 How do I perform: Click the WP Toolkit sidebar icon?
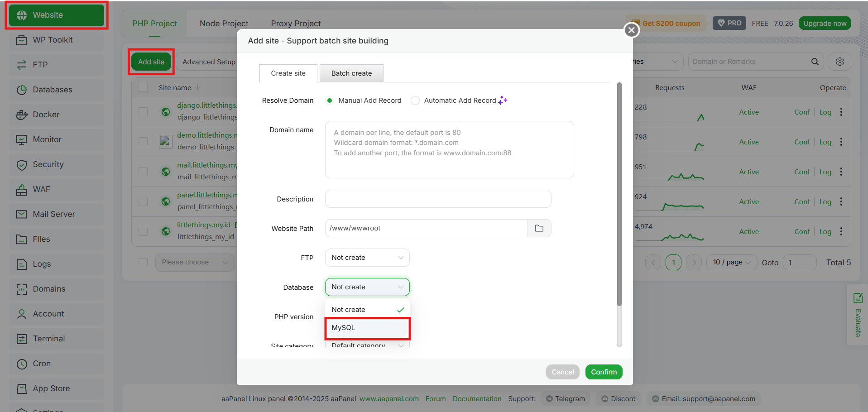[22, 40]
